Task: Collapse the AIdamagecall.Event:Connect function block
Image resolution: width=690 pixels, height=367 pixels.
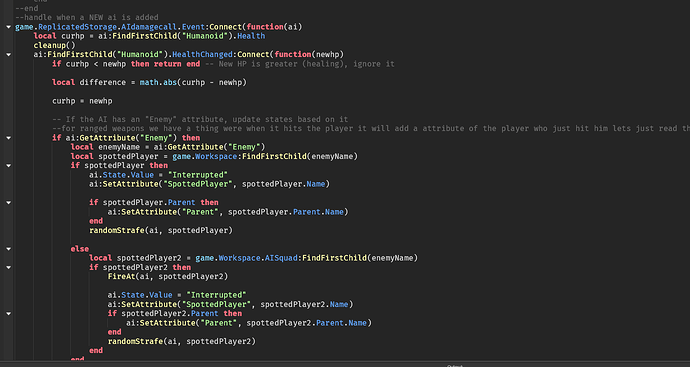Action: tap(8, 27)
